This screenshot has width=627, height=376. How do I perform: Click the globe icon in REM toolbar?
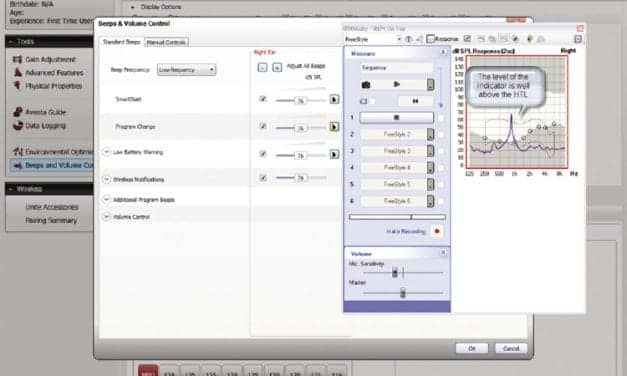point(515,39)
